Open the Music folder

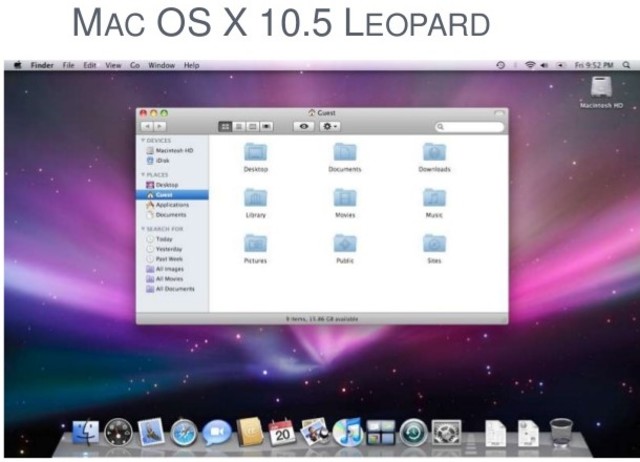434,198
